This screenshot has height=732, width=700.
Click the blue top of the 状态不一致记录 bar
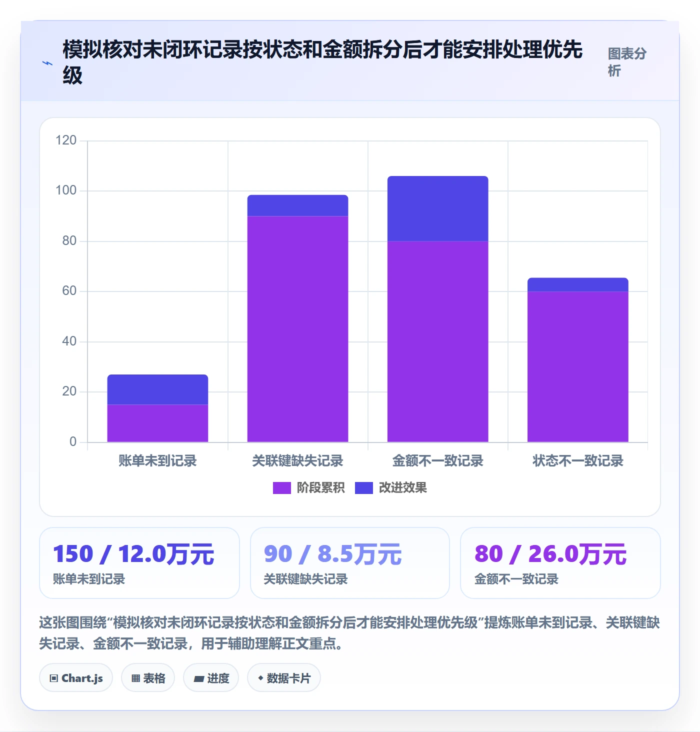tap(577, 284)
